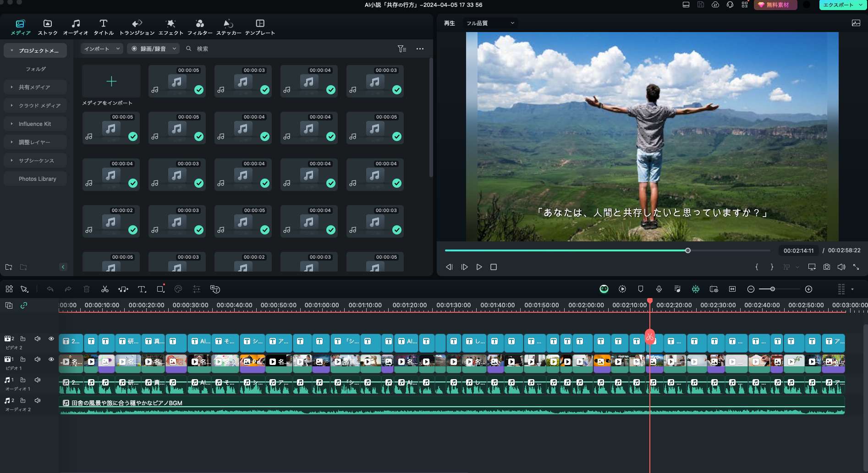Viewport: 868px width, 473px height.
Task: Open the 録画/録音 dropdown
Action: point(154,49)
